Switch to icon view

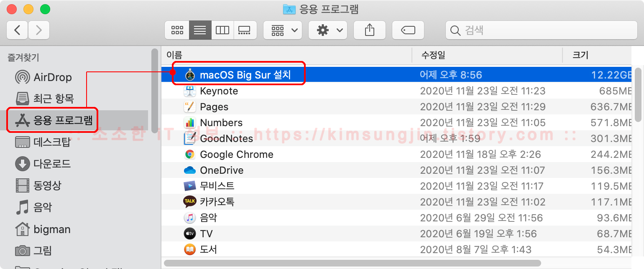[177, 30]
